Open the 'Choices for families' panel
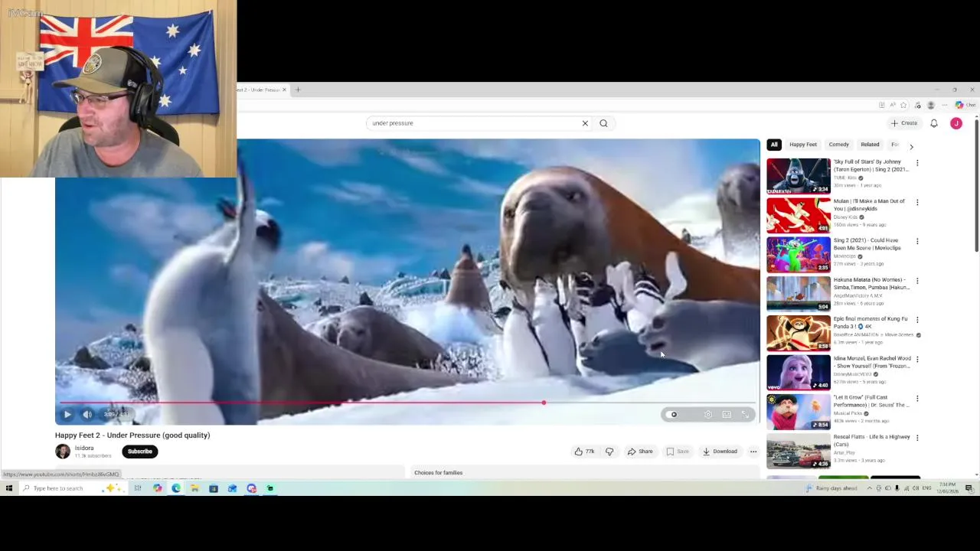This screenshot has width=980, height=551. pos(586,473)
